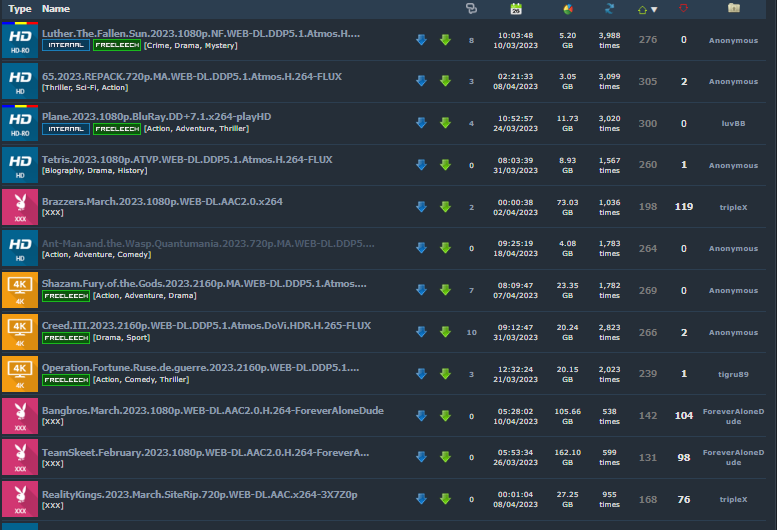This screenshot has width=777, height=530.
Task: Click 2,023 times snatched on Operation.Fortune row
Action: [x=610, y=374]
